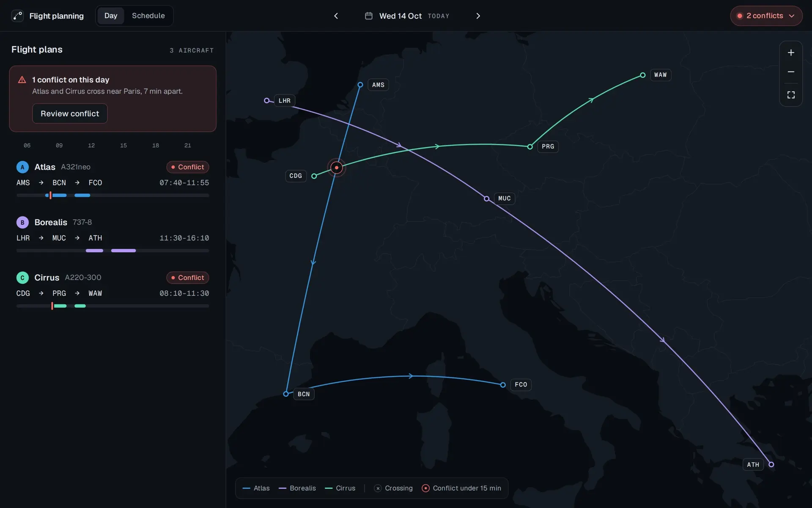
Task: Click Cirrus timeline conflict marker
Action: 52,306
